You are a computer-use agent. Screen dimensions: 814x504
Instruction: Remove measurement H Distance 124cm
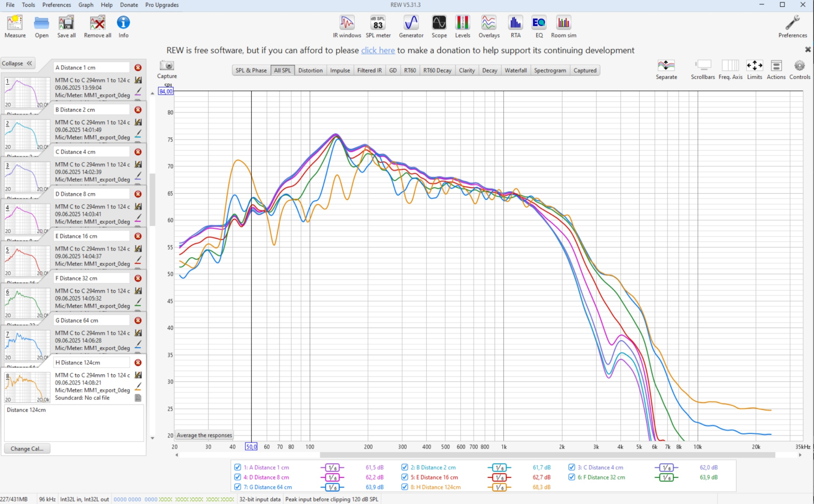[138, 362]
